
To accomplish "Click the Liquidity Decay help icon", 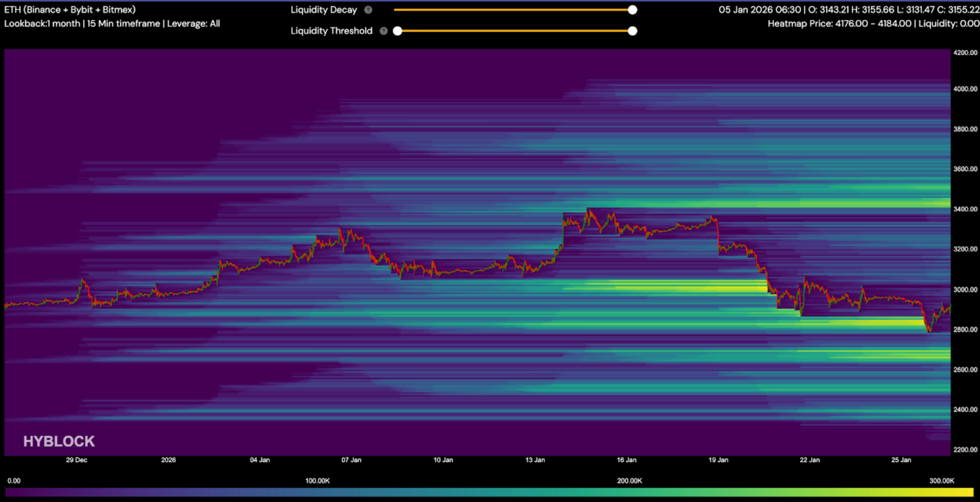I will click(368, 10).
